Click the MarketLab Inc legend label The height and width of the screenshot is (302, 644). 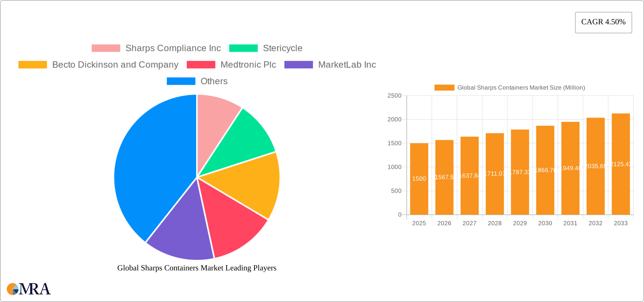(x=347, y=65)
